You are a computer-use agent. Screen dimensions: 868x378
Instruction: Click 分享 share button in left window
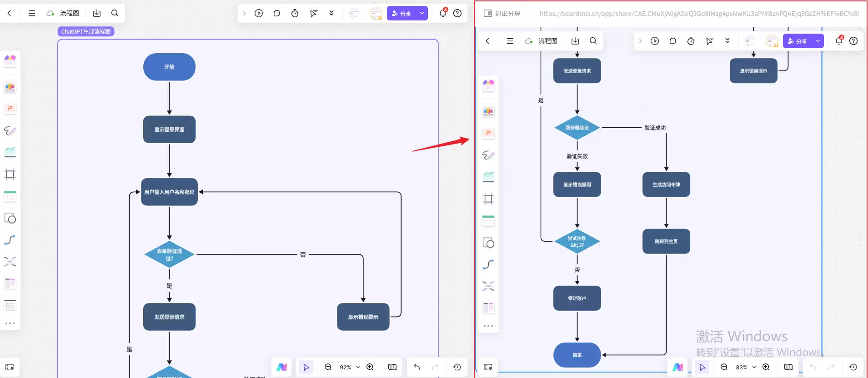click(x=401, y=13)
